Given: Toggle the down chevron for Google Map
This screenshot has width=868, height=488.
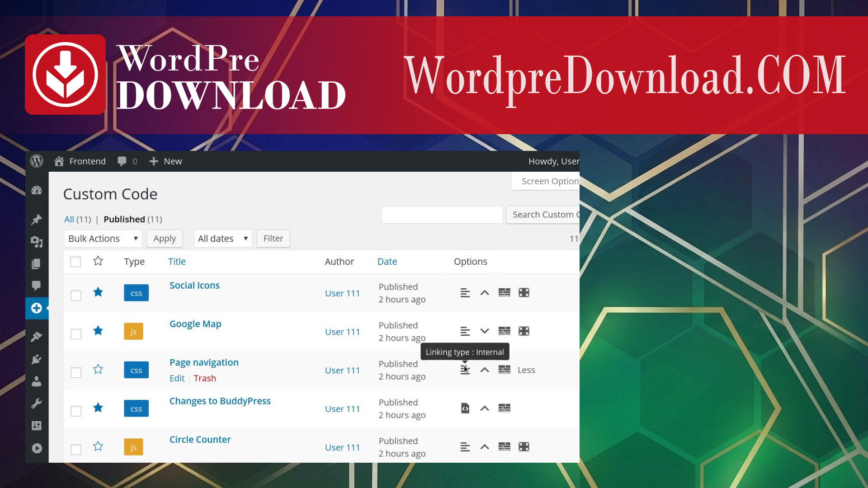Looking at the screenshot, I should pyautogui.click(x=485, y=331).
